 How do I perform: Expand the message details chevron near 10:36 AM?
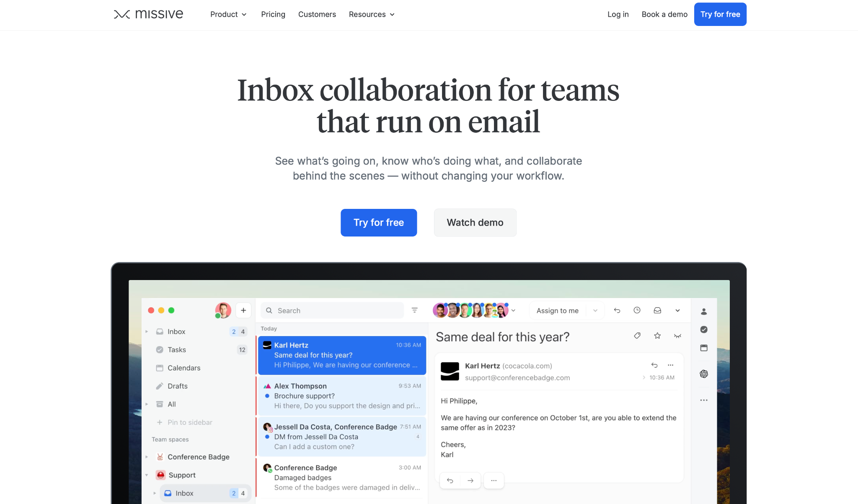click(644, 378)
